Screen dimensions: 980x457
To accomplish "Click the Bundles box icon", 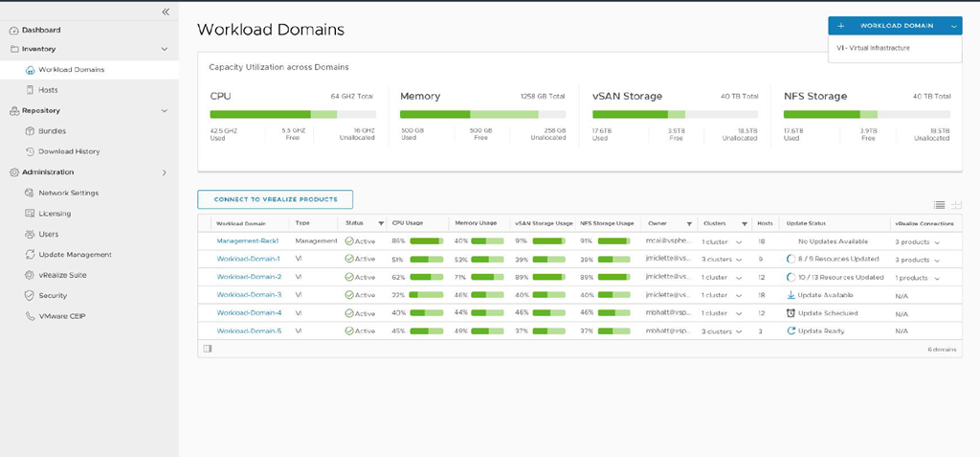I will (x=31, y=130).
